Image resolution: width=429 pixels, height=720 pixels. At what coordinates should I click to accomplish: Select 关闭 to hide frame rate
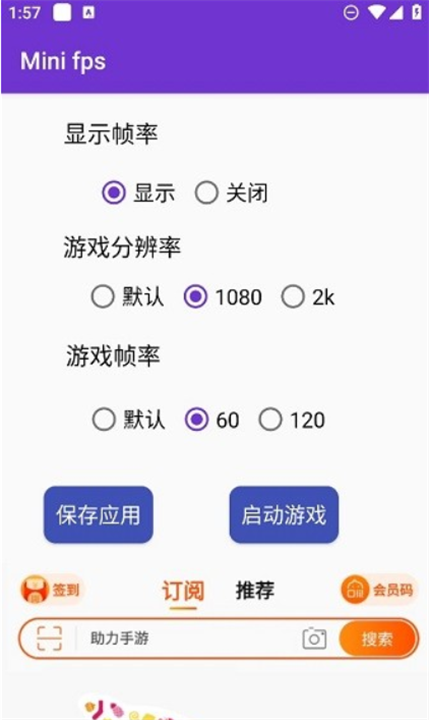(x=231, y=193)
